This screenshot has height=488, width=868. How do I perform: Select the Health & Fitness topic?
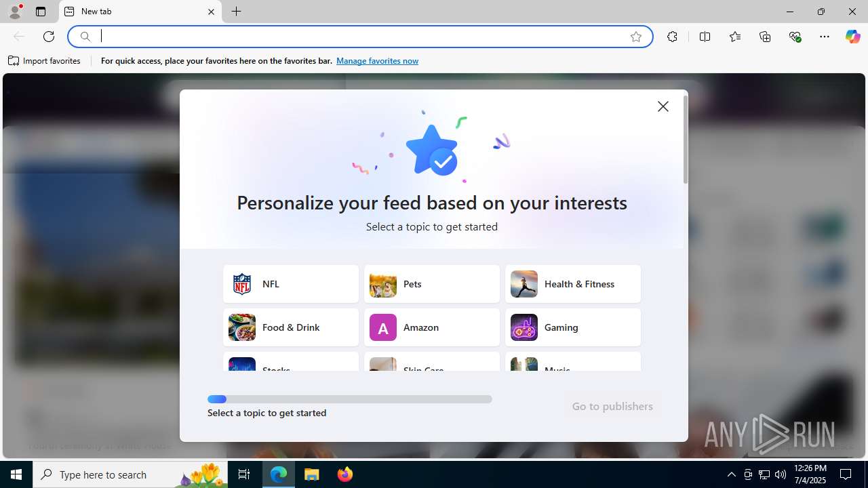[x=573, y=284]
